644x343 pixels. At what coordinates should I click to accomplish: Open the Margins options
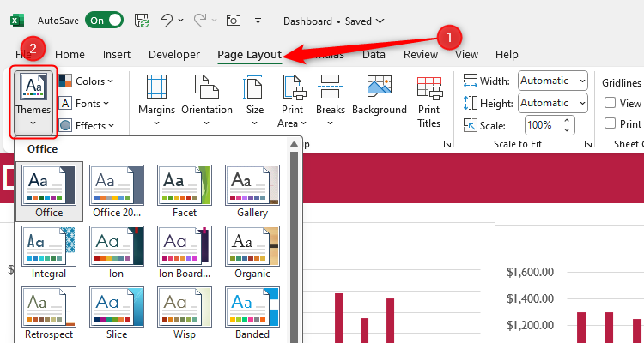[x=156, y=100]
